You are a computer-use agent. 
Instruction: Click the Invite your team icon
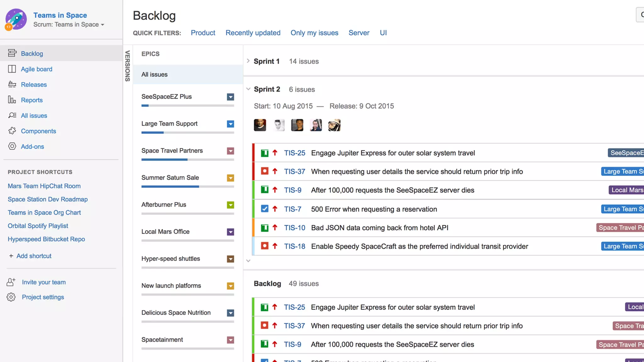11,282
